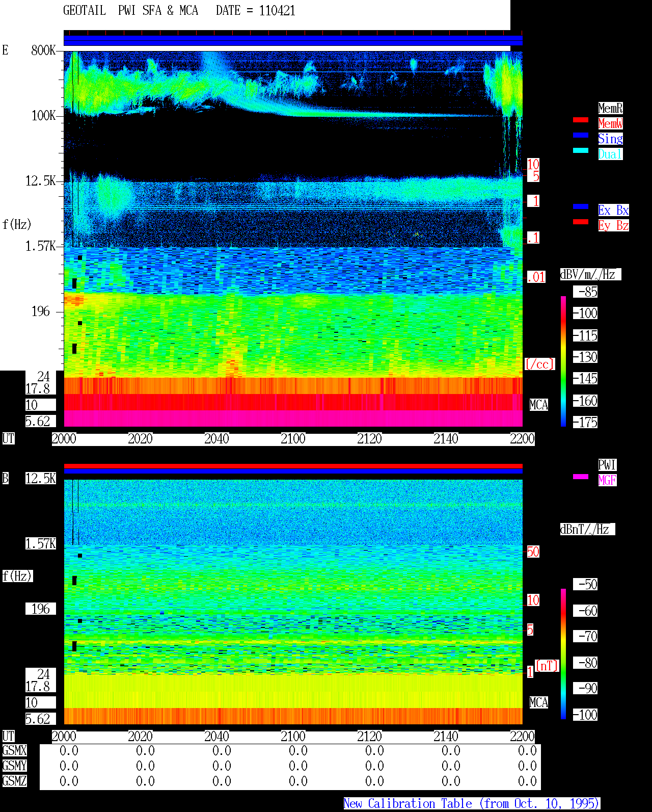Click the New Calibration Table link
This screenshot has height=812, width=652.
pyautogui.click(x=472, y=804)
